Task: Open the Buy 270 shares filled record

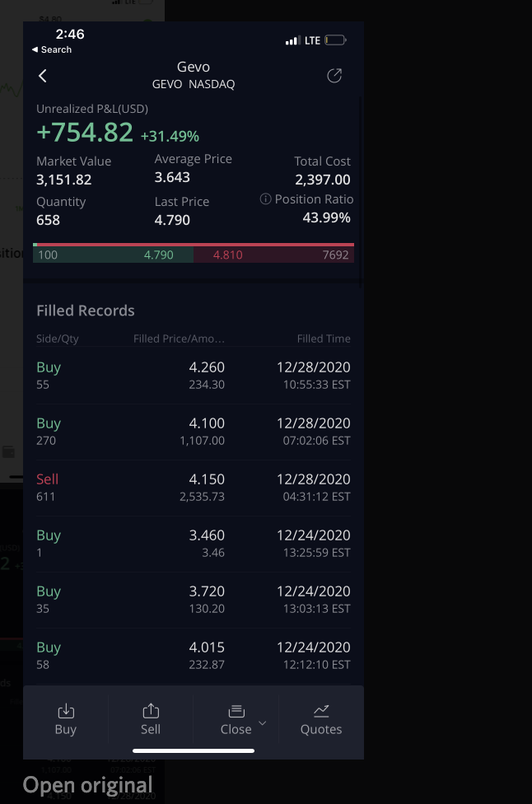Action: [194, 432]
